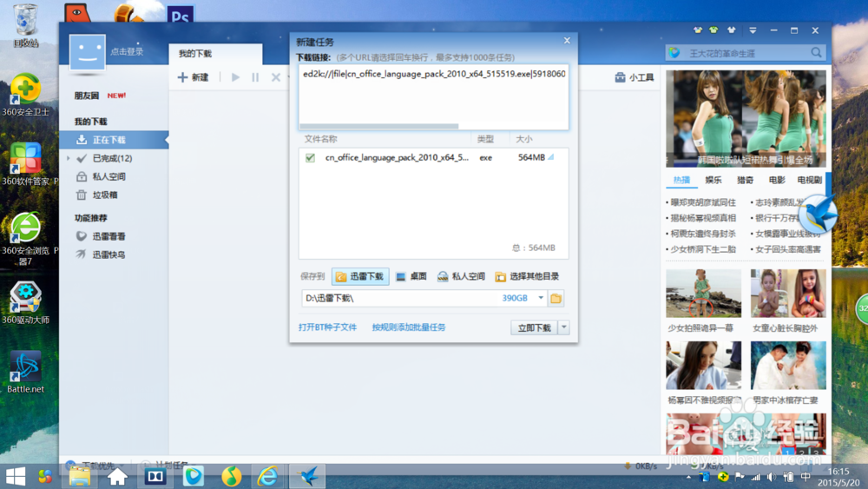Screen dimensions: 868x489
Task: Open 柯震东遭终身封杀 news link
Action: point(703,234)
